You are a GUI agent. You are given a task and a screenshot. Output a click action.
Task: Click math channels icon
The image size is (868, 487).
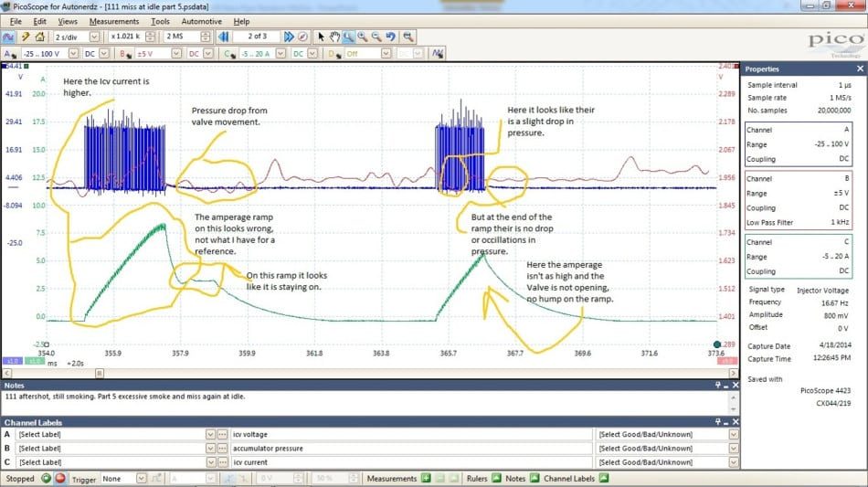(x=438, y=54)
